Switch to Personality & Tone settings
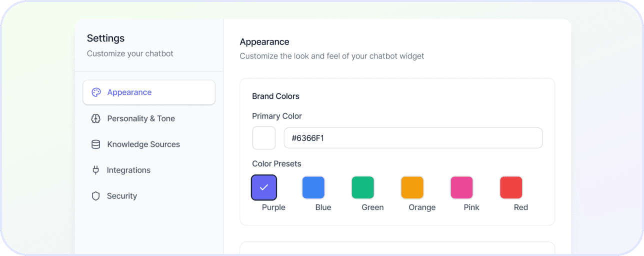644x256 pixels. 149,118
